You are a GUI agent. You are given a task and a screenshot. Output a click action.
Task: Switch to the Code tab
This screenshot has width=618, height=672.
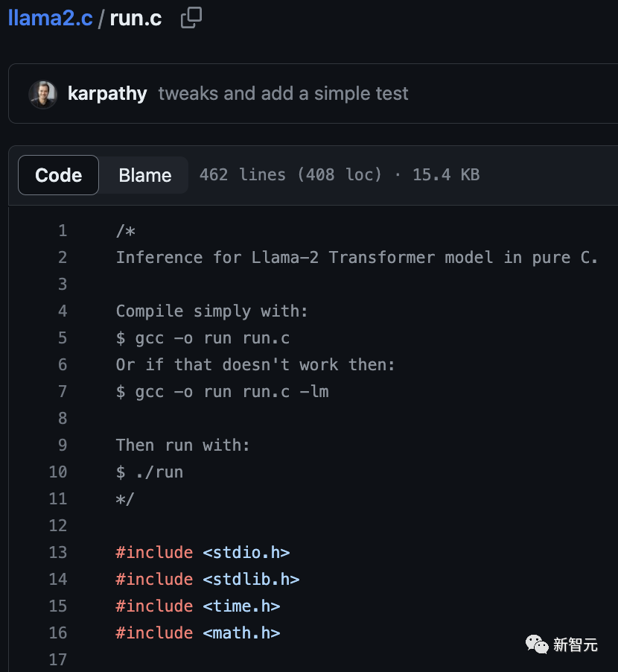click(59, 175)
